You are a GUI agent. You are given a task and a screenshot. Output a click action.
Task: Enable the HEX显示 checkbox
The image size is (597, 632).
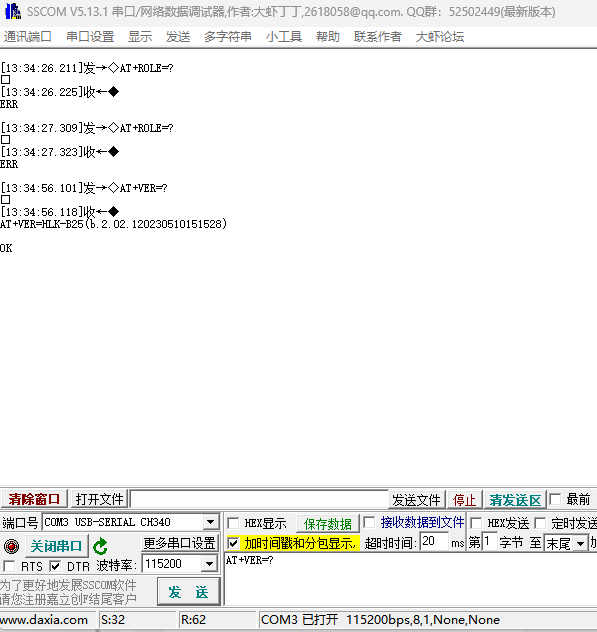point(233,524)
